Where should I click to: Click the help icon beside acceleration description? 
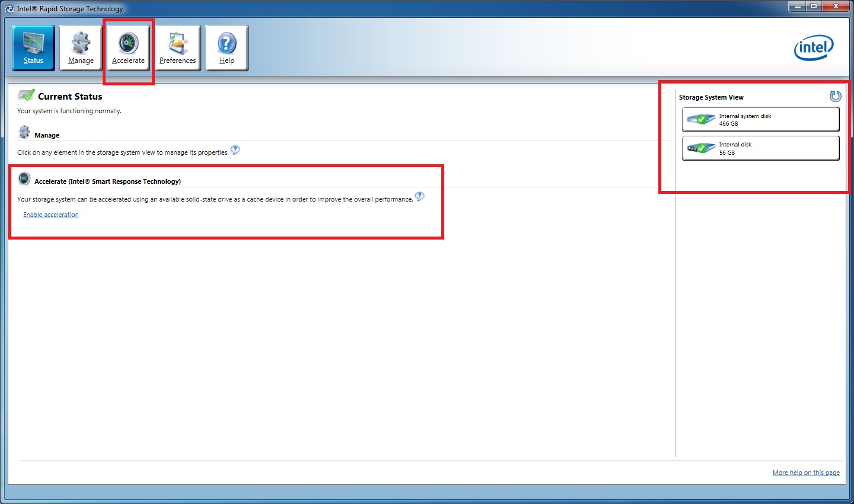(x=420, y=196)
